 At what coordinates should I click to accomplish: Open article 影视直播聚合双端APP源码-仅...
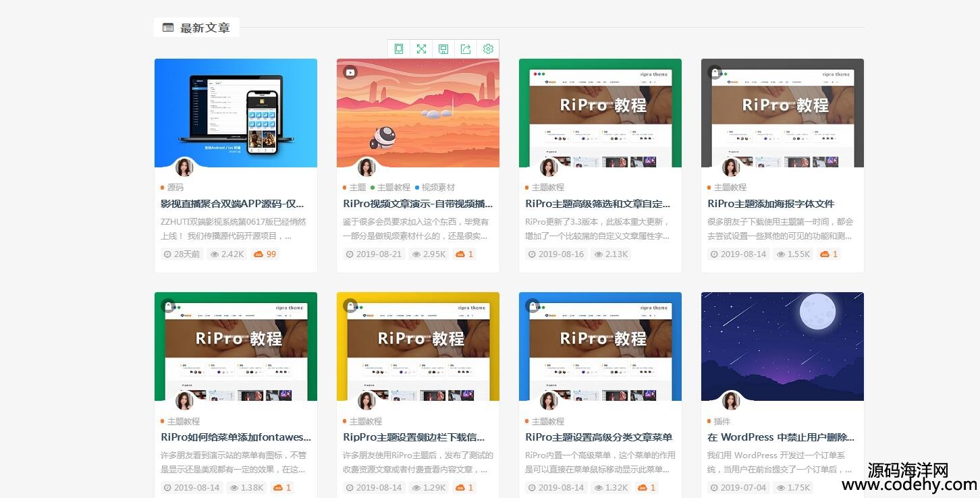232,204
